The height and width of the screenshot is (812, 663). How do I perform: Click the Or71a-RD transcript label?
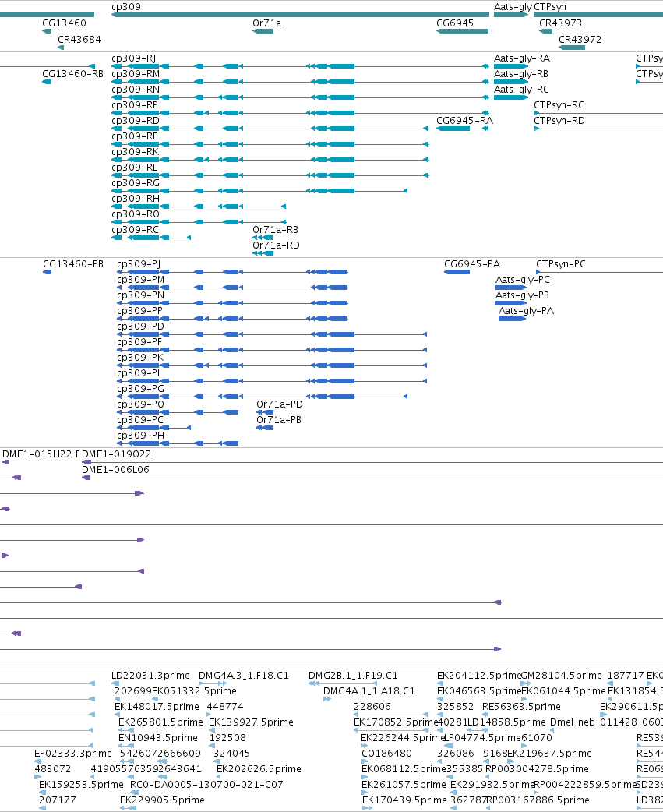(x=276, y=245)
